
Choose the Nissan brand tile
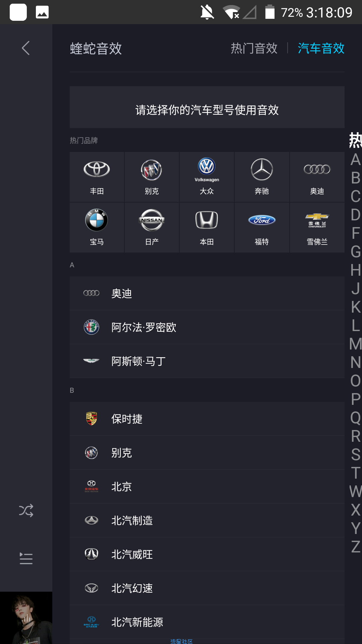[152, 228]
